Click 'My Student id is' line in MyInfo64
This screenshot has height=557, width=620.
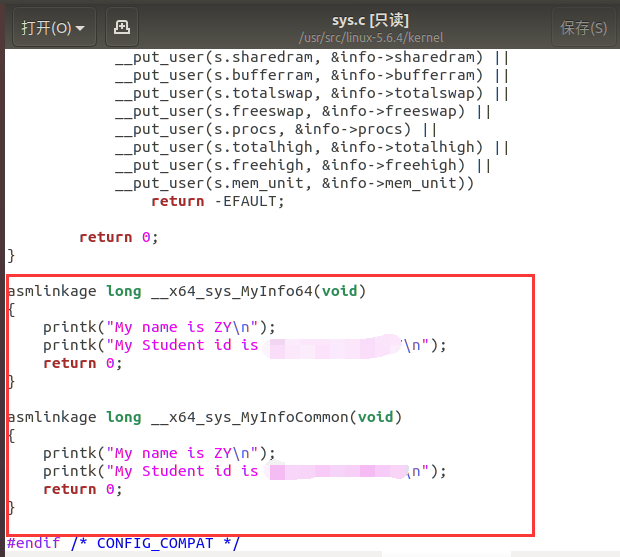coord(245,345)
